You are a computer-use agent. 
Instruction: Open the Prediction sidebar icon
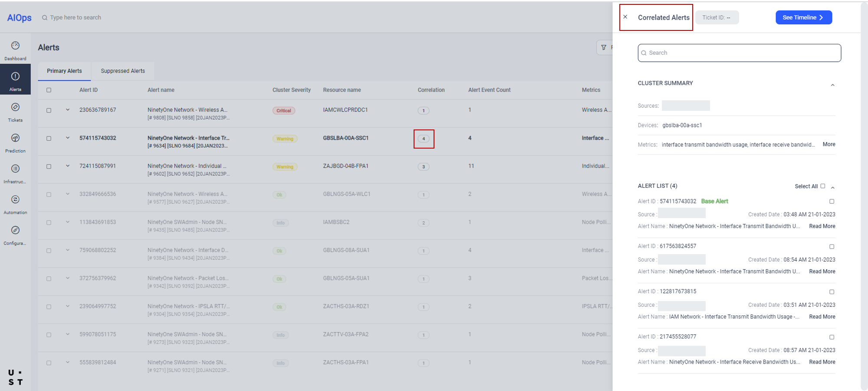pos(15,138)
